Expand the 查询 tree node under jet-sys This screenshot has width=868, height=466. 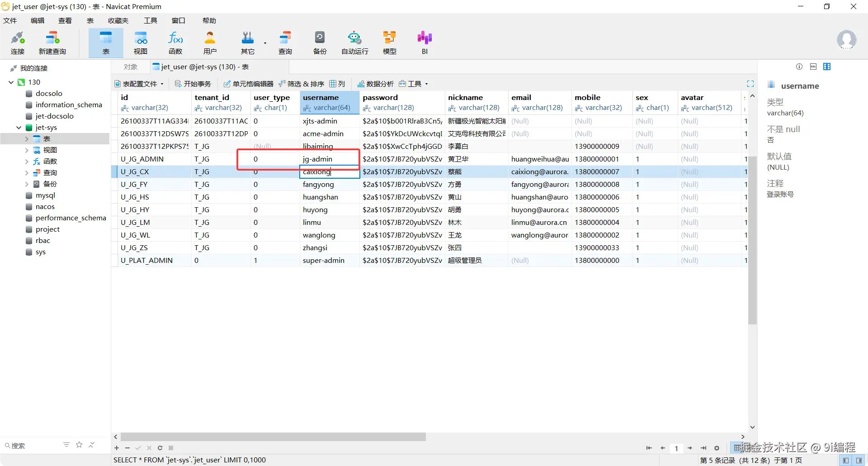pyautogui.click(x=27, y=173)
